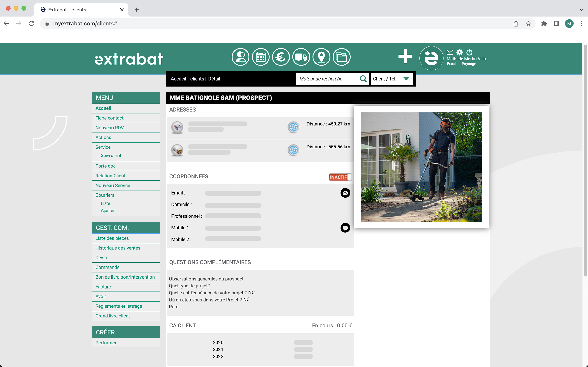The height and width of the screenshot is (367, 588).
Task: Open the chat bubble icon near Mobile 1
Action: 345,228
